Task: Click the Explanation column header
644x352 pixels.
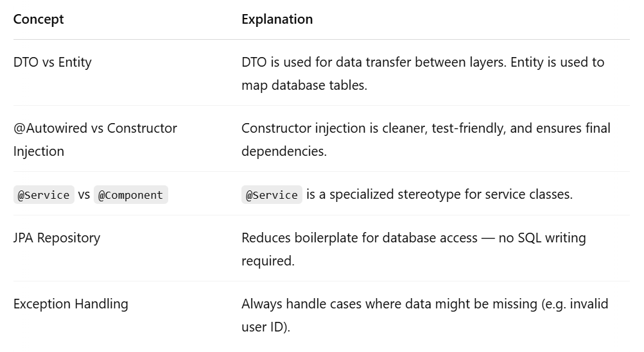Action: coord(277,19)
